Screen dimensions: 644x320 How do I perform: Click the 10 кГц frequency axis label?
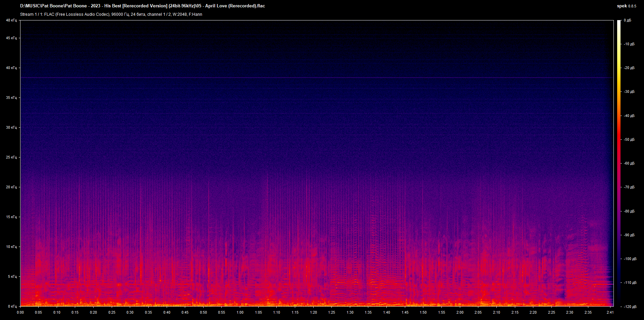click(x=11, y=247)
